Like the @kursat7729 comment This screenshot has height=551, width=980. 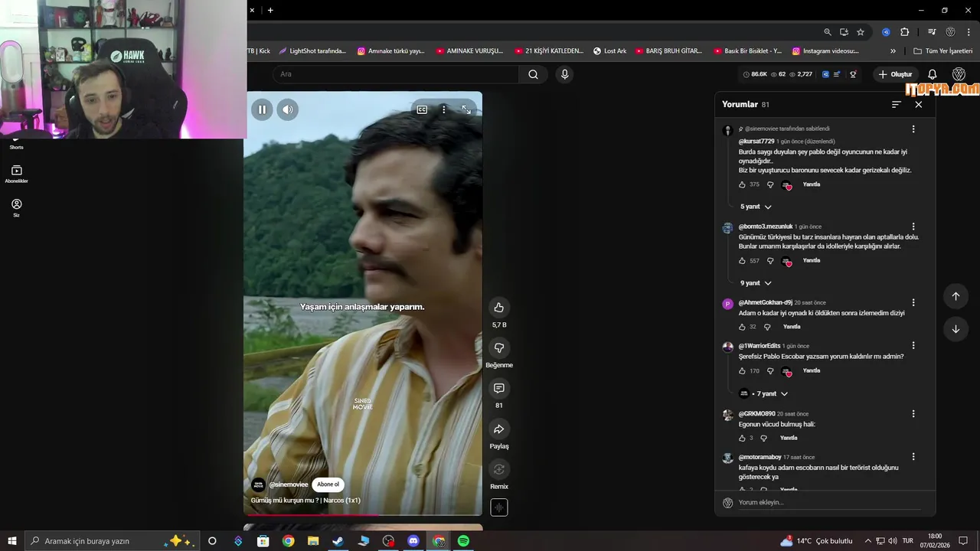tap(742, 184)
